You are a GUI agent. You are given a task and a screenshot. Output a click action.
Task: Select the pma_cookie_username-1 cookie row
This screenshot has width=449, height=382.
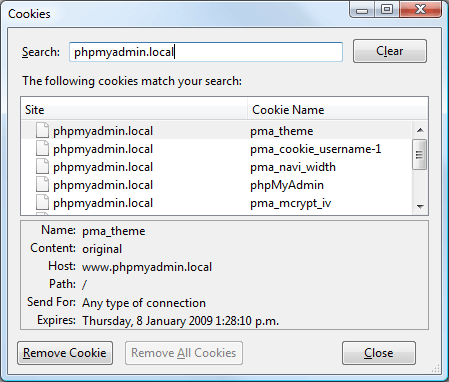click(x=217, y=149)
